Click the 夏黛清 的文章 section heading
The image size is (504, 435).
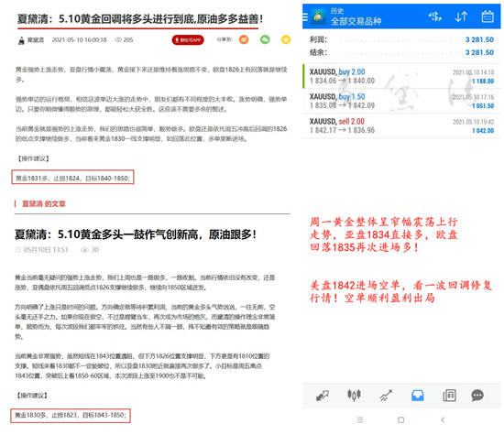[x=43, y=203]
